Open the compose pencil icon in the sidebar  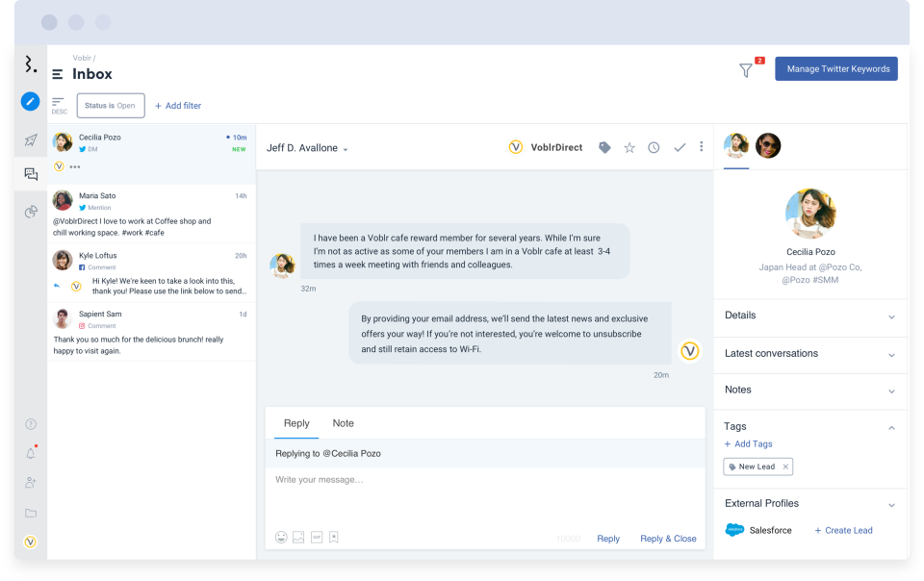(30, 101)
